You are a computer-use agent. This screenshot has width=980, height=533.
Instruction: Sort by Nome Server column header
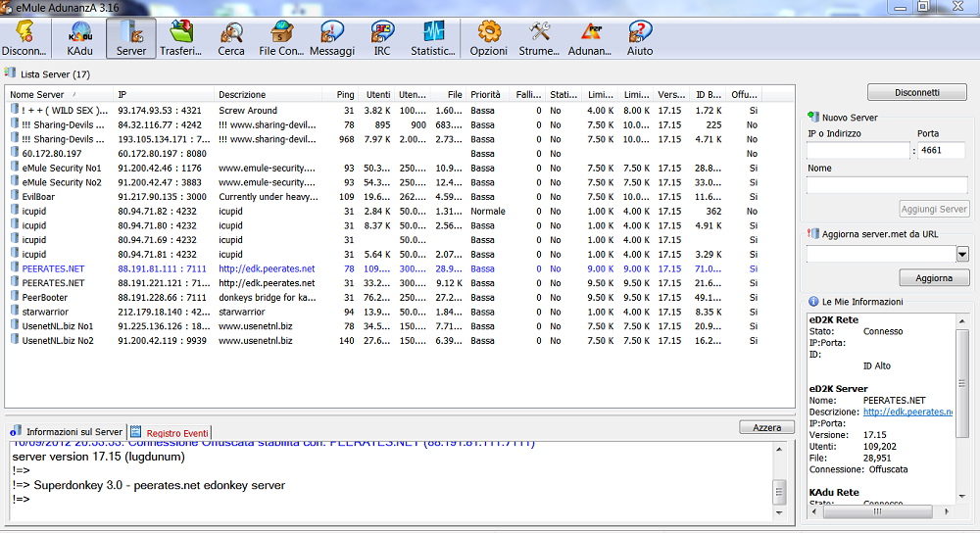60,94
